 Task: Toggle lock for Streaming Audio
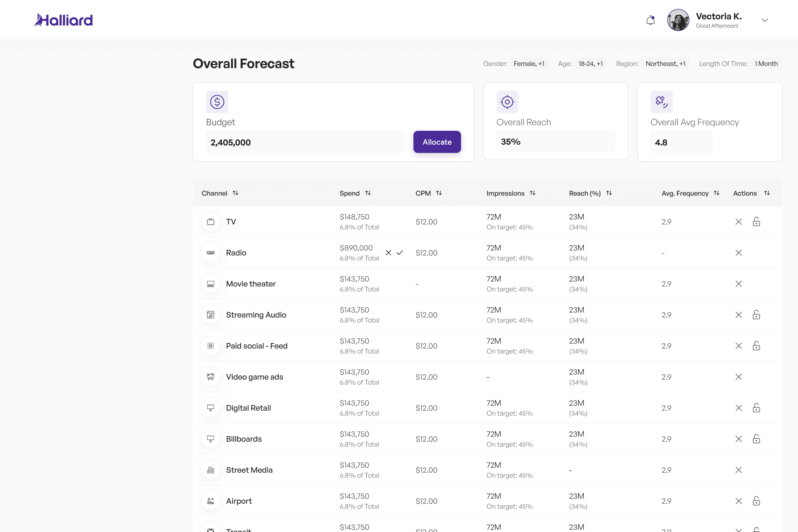point(756,315)
